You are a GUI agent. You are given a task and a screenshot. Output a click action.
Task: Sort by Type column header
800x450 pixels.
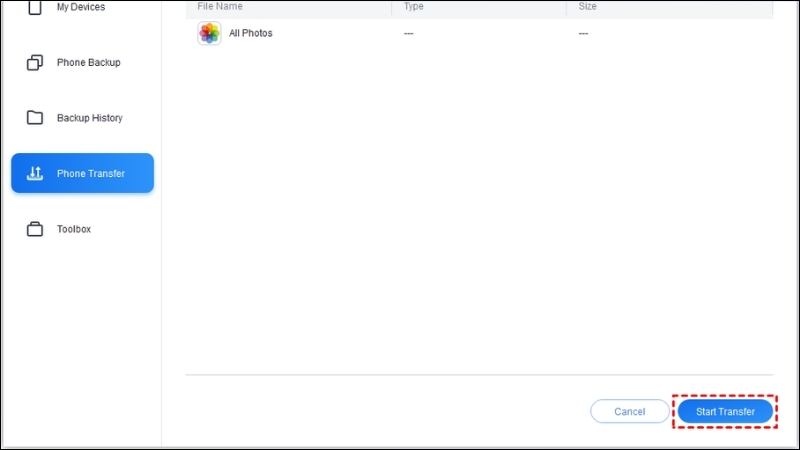click(x=413, y=7)
